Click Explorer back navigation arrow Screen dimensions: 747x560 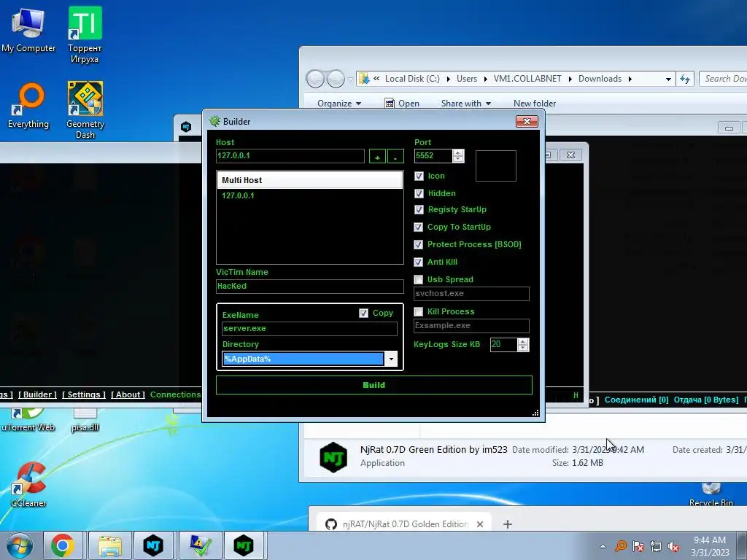point(315,79)
